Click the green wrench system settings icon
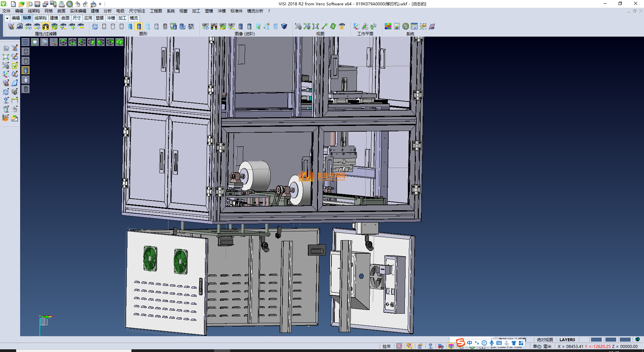 click(x=406, y=26)
